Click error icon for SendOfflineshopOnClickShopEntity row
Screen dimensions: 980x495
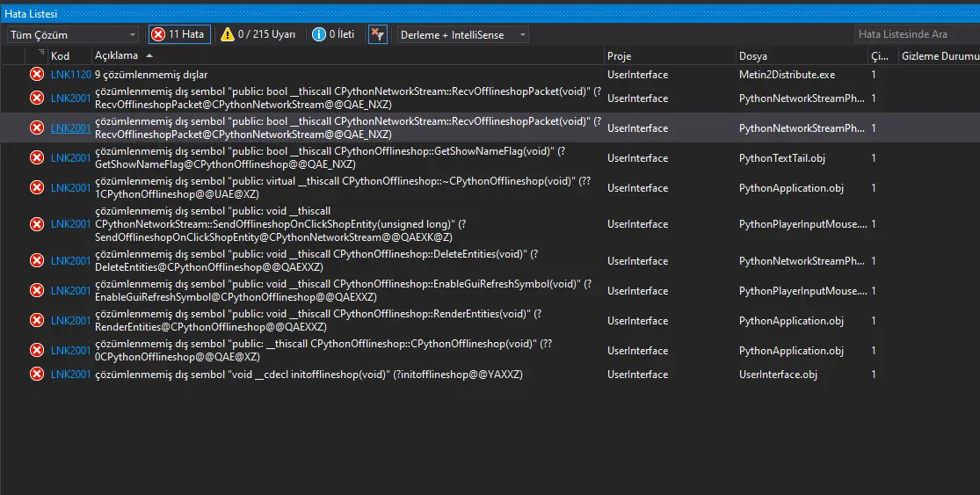pyautogui.click(x=37, y=224)
